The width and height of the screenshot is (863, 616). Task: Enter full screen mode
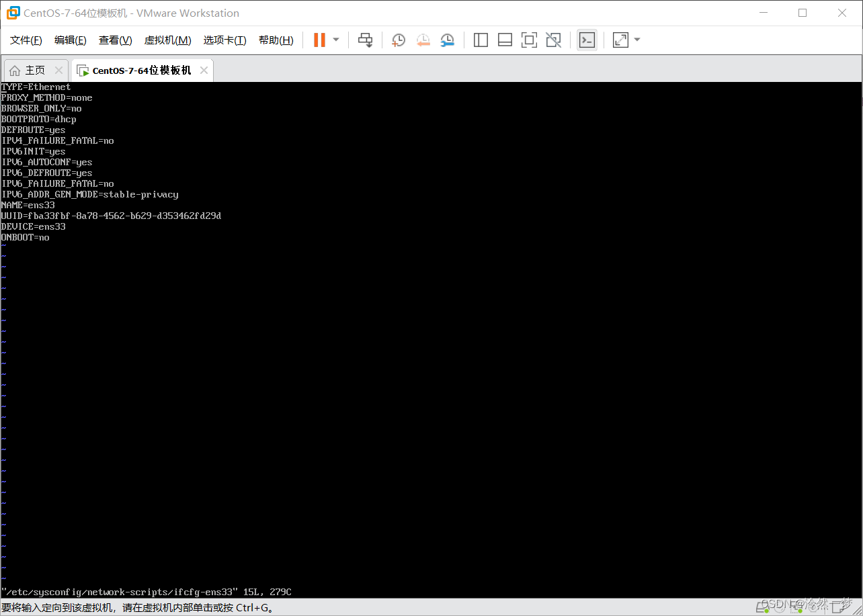coord(529,40)
